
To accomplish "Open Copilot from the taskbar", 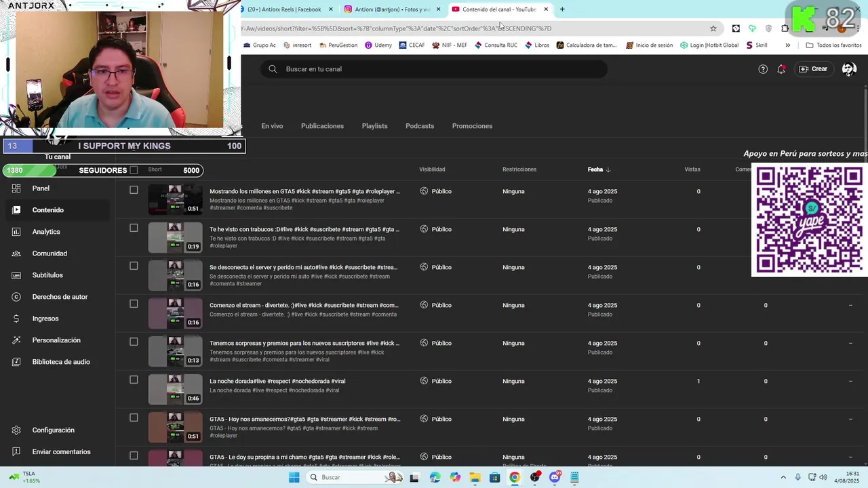I will (455, 477).
